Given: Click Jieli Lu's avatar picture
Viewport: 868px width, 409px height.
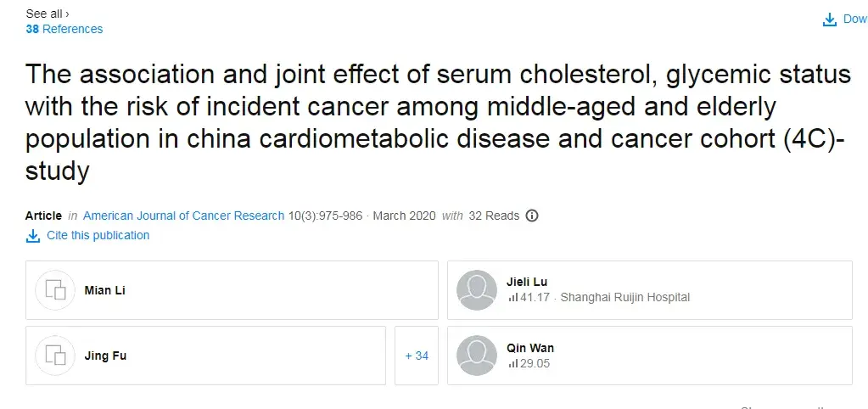Looking at the screenshot, I should 477,290.
